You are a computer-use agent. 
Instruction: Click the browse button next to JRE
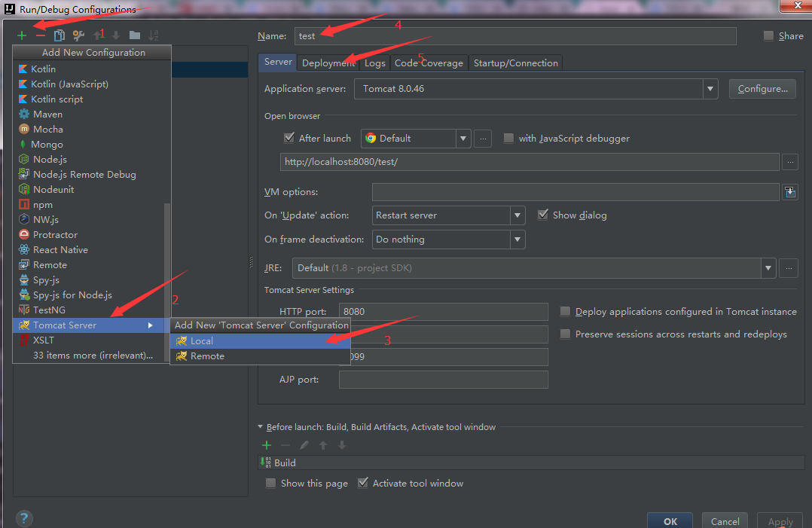pyautogui.click(x=789, y=268)
